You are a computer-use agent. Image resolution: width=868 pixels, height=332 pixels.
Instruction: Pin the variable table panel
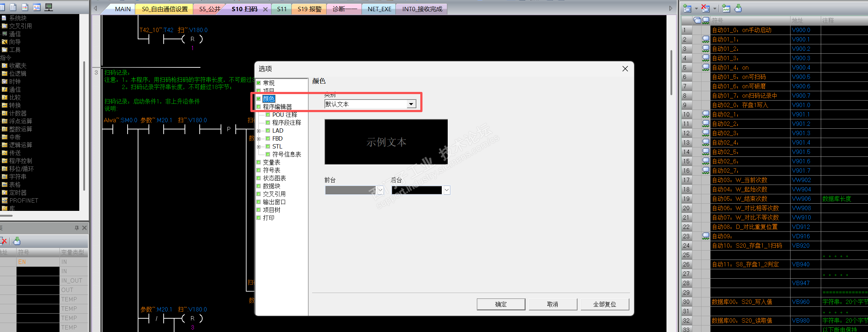(x=76, y=228)
